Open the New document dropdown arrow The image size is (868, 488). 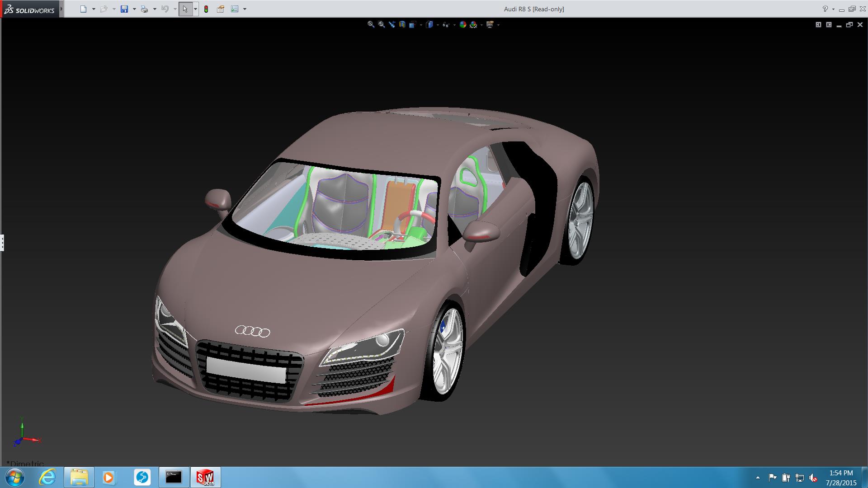[94, 9]
